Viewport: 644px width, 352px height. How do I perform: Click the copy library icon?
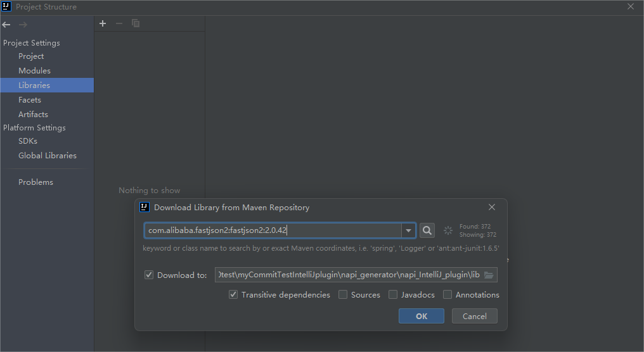(136, 23)
